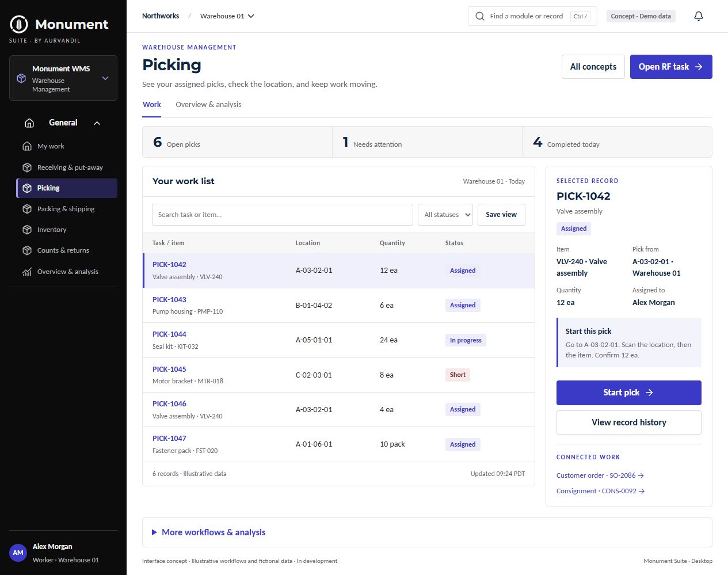Screen dimensions: 728x575
Task: Open Packing & shipping in sidebar
Action: [67, 209]
